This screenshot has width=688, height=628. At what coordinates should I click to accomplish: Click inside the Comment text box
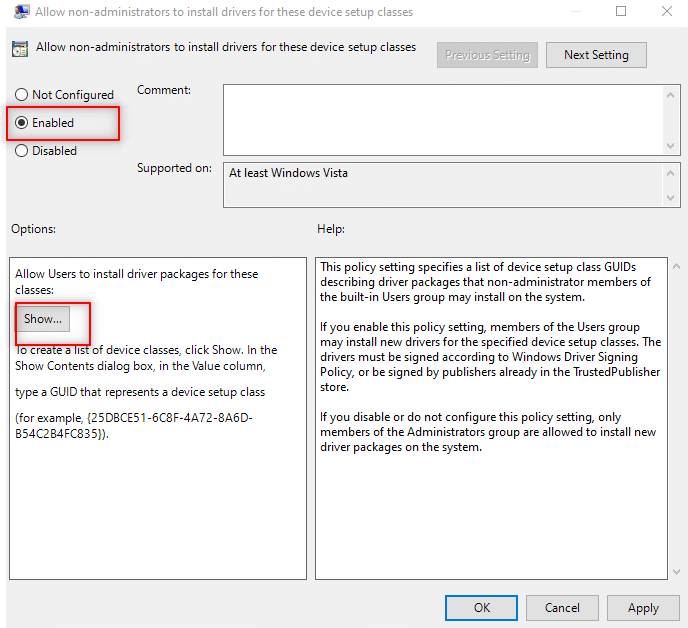click(x=443, y=120)
